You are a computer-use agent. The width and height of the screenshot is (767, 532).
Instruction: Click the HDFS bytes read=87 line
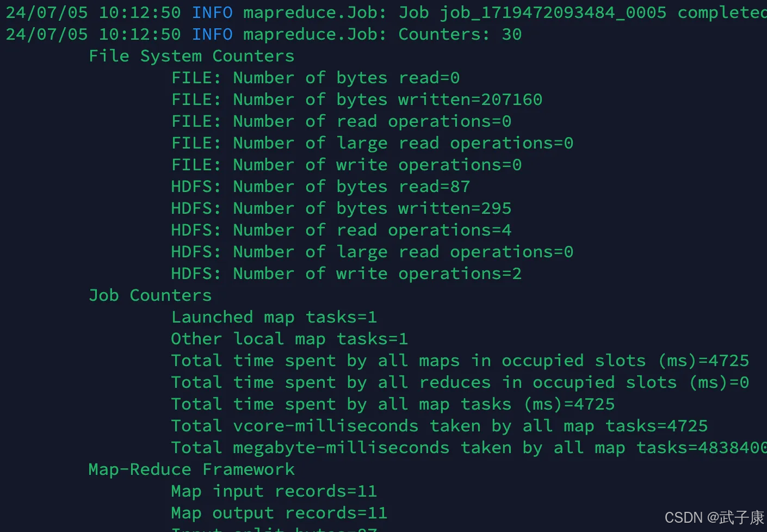[x=320, y=187]
